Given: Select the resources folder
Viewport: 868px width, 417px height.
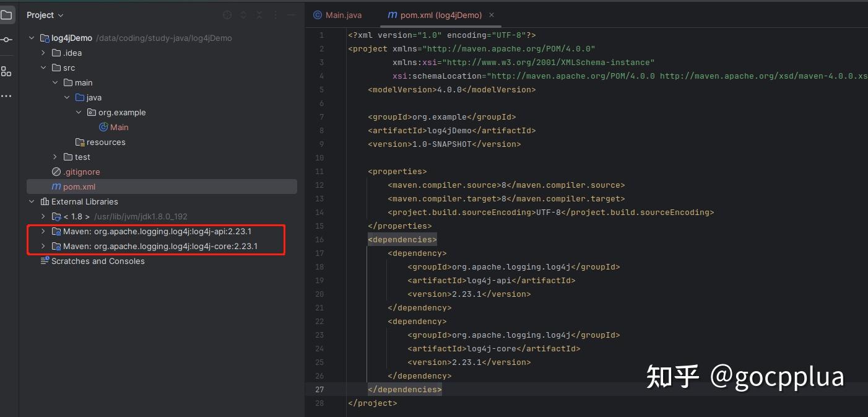Looking at the screenshot, I should 106,142.
